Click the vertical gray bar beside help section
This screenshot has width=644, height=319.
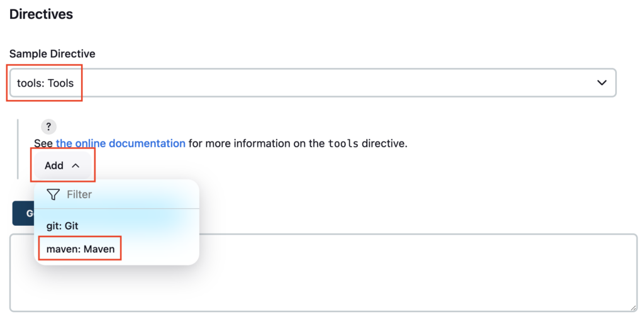(x=17, y=149)
